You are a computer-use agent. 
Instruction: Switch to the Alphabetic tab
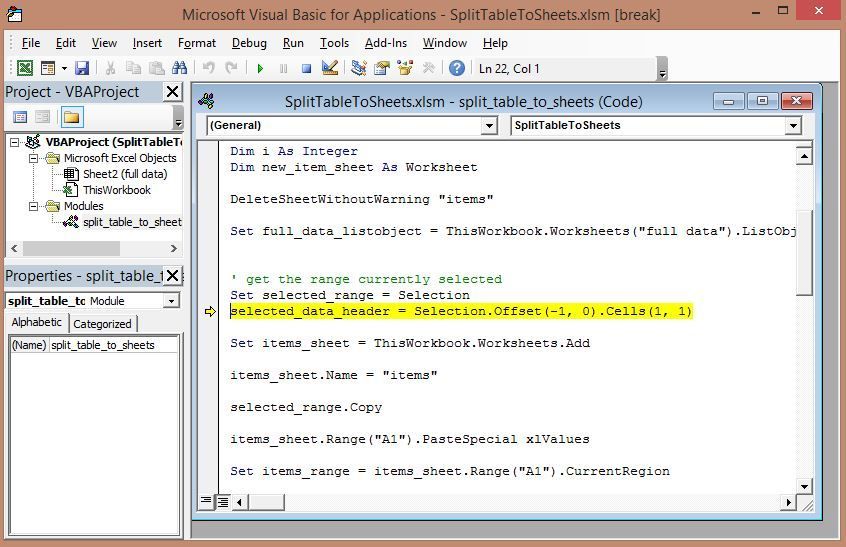(x=37, y=323)
